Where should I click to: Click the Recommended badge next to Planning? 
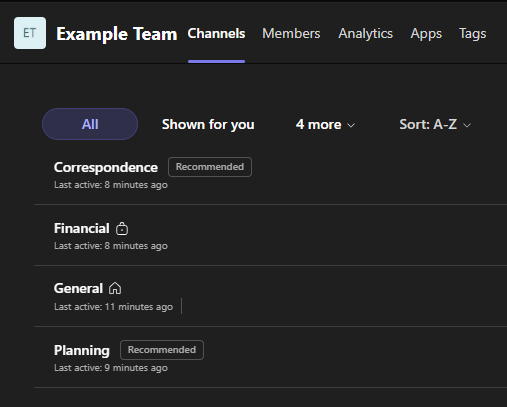coord(162,350)
